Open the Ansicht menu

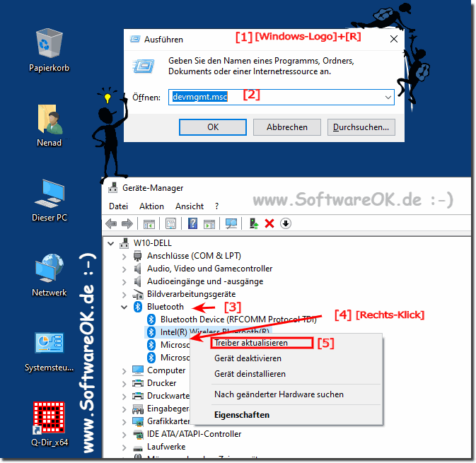click(190, 206)
